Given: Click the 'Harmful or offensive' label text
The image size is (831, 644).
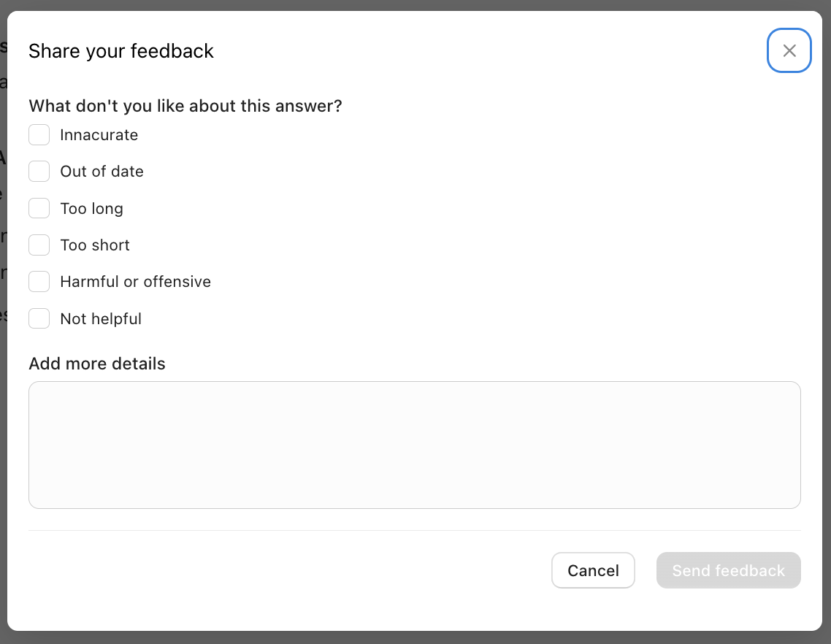Looking at the screenshot, I should coord(135,282).
